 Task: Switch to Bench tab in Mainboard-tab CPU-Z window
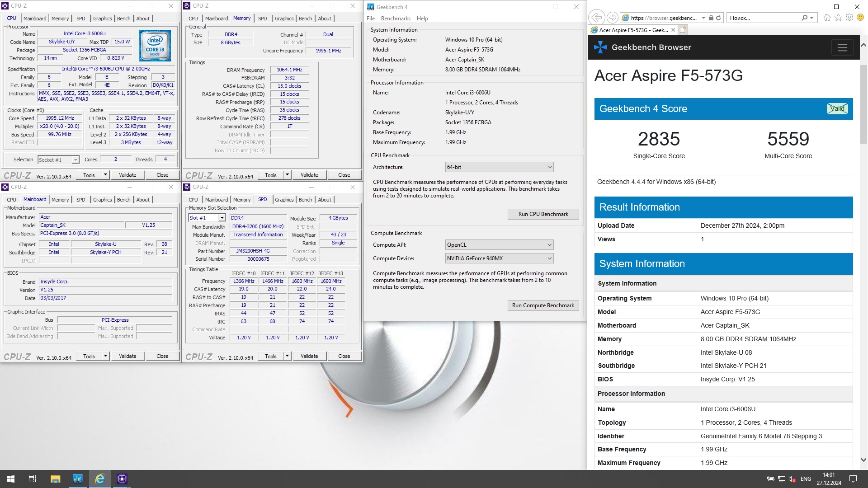pos(124,200)
